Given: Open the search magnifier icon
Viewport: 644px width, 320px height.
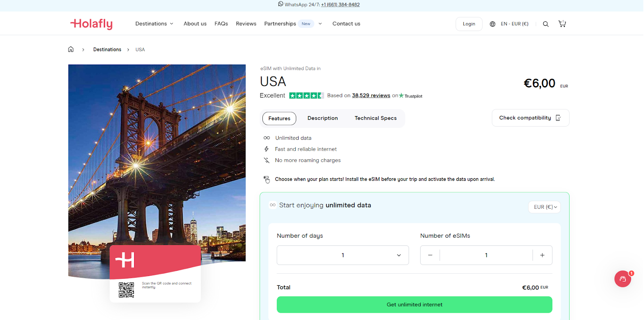Looking at the screenshot, I should 546,24.
